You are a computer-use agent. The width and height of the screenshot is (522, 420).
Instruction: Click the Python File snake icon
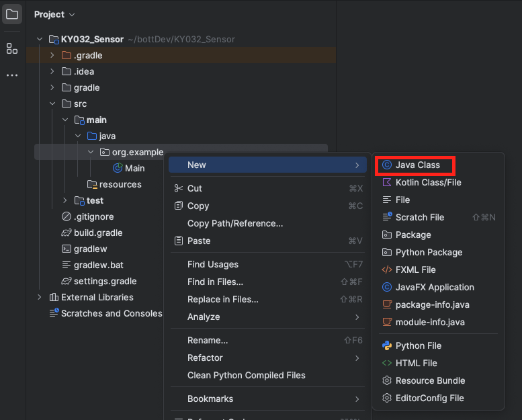tap(387, 345)
